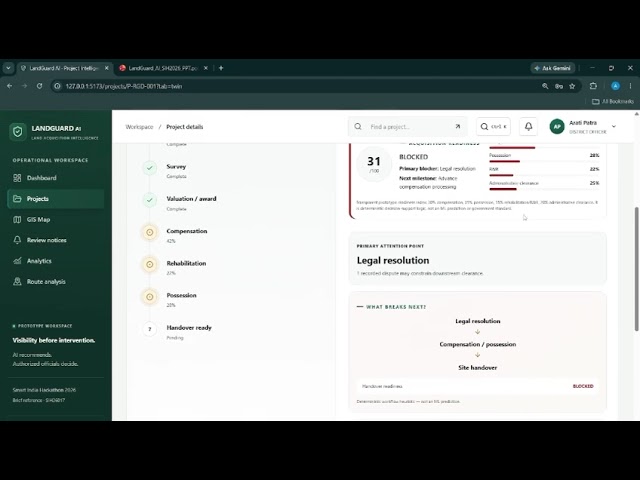Click the AP user avatar
Image resolution: width=640 pixels, height=480 pixels.
[x=557, y=127]
